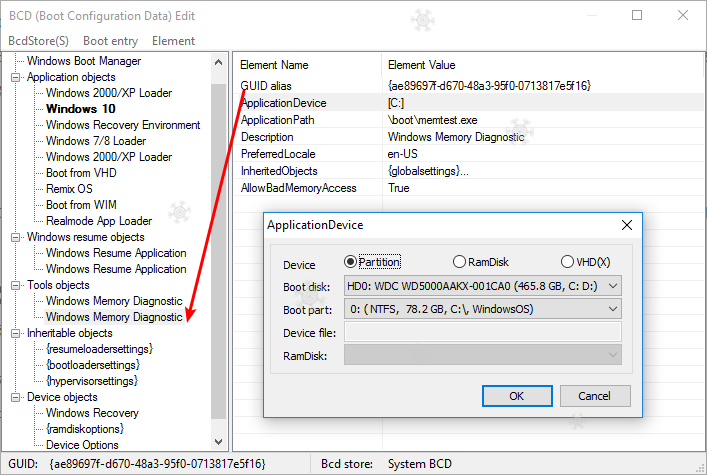Select the Windows 10 entry
This screenshot has width=707, height=475.
coord(81,109)
